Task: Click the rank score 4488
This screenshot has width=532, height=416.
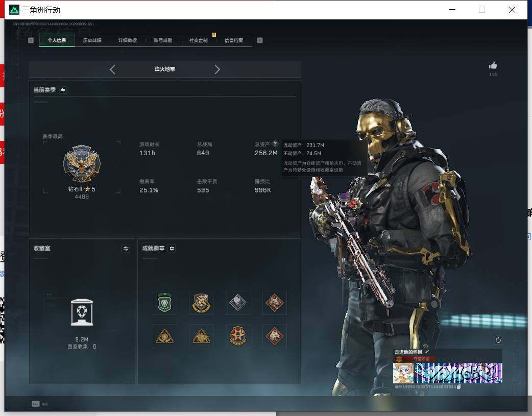Action: pos(82,197)
